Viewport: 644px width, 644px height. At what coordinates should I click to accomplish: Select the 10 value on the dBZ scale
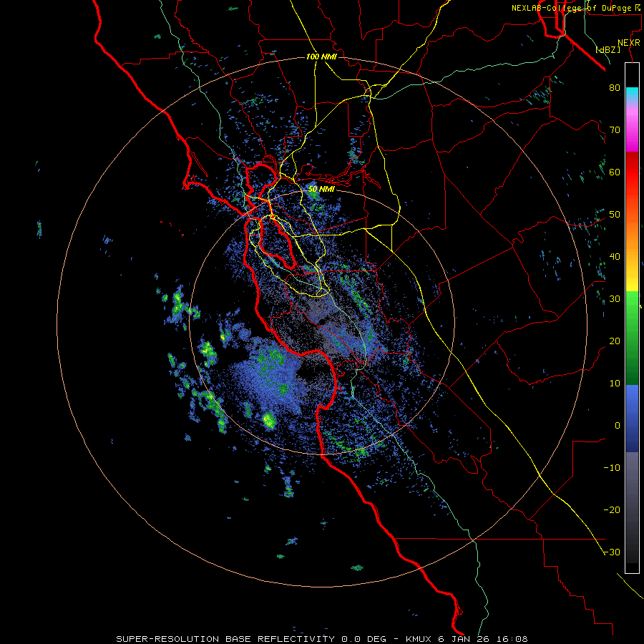point(615,384)
